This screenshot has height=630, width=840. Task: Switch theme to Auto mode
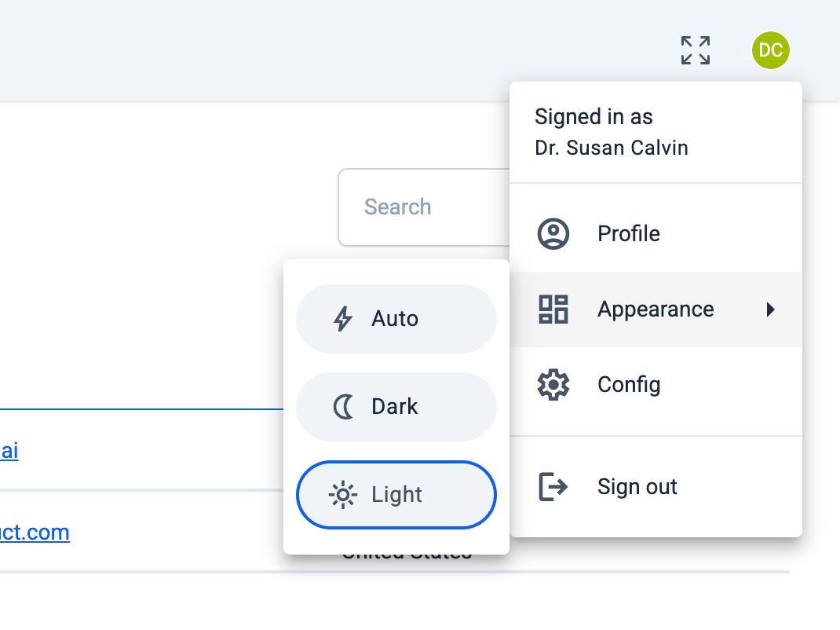[x=396, y=319]
